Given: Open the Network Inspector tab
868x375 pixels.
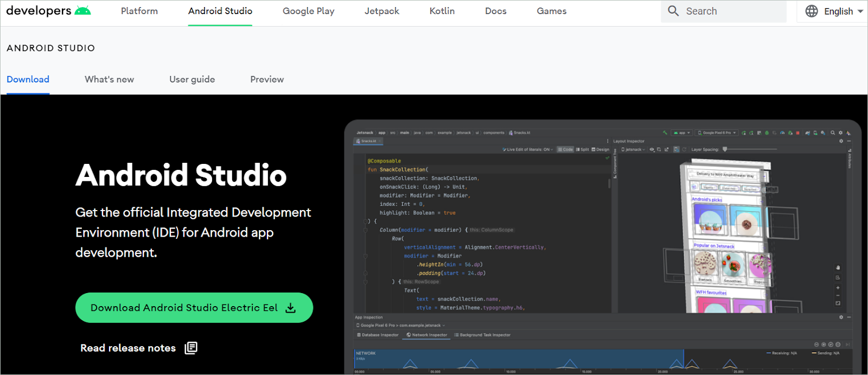Looking at the screenshot, I should point(427,335).
